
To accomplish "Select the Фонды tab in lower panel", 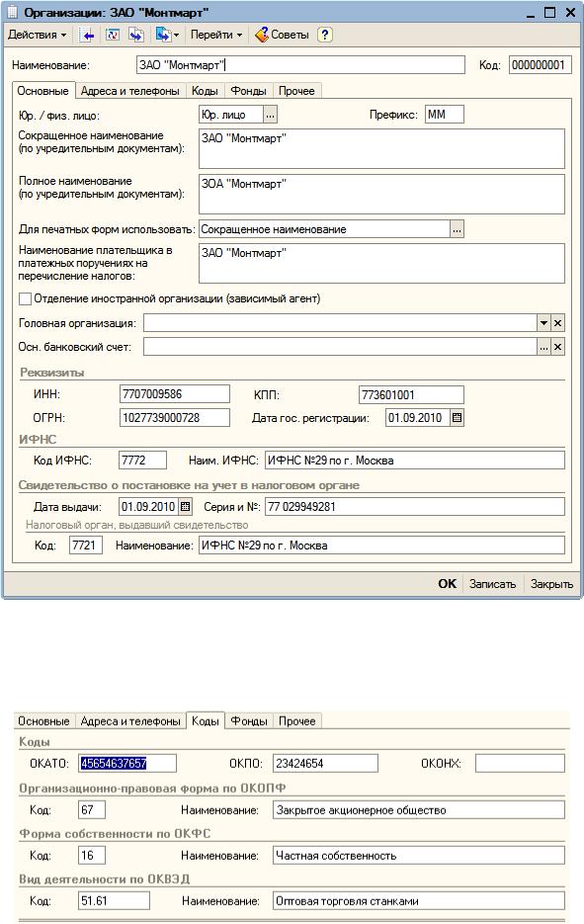I will [248, 721].
